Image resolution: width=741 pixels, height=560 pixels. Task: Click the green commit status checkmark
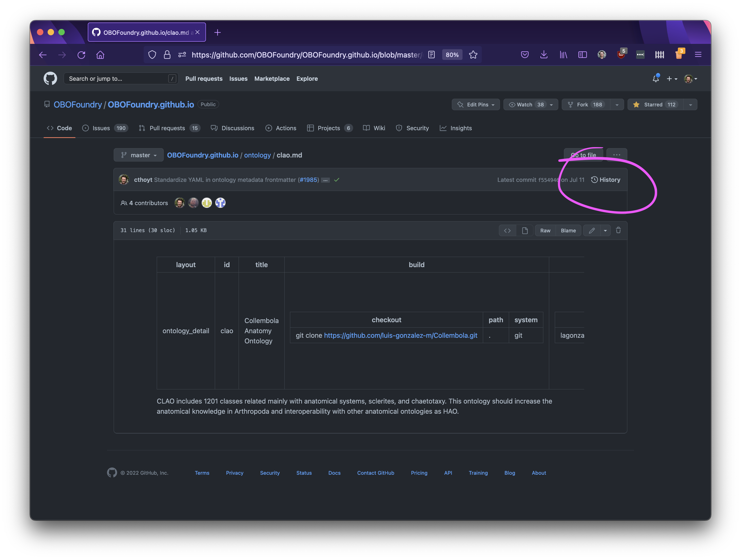[337, 180]
